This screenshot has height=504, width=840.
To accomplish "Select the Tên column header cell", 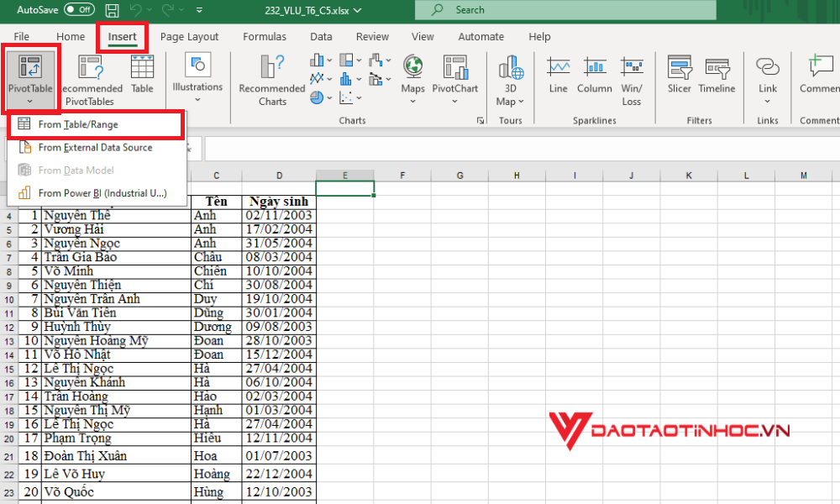I will pos(217,202).
